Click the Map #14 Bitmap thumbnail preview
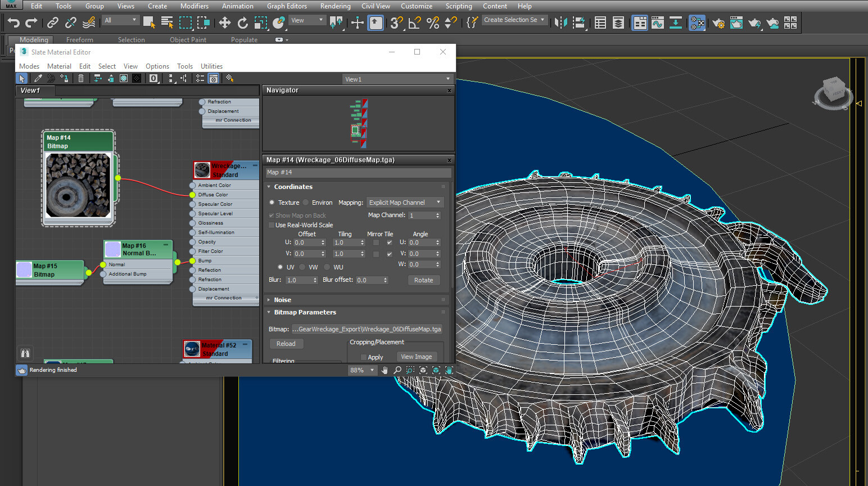 coord(78,185)
